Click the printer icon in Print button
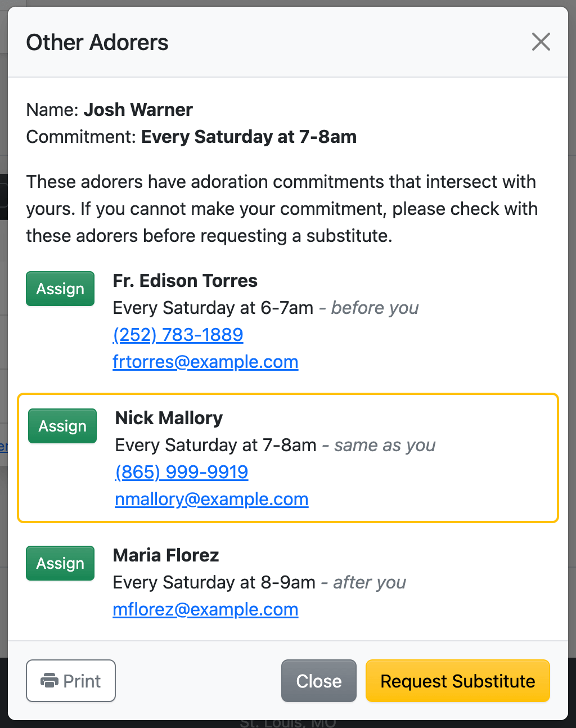 [49, 681]
